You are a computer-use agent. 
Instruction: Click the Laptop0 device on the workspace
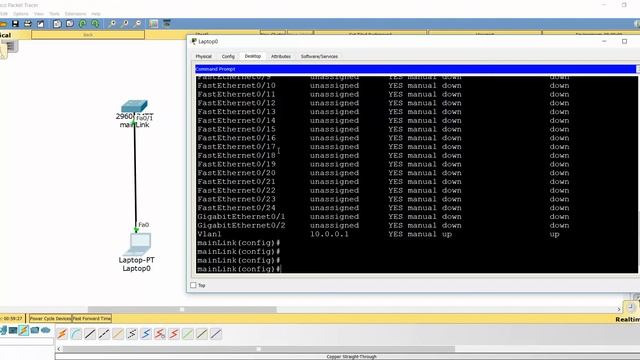(138, 244)
